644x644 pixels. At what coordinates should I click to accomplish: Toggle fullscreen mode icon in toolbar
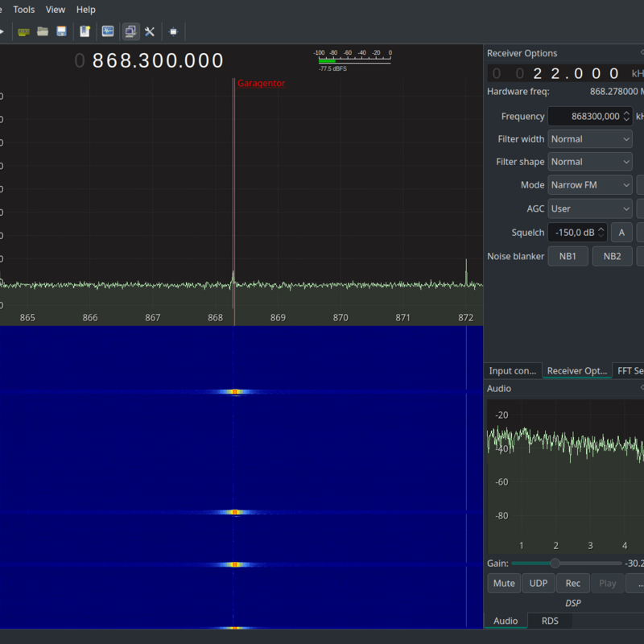click(x=173, y=31)
